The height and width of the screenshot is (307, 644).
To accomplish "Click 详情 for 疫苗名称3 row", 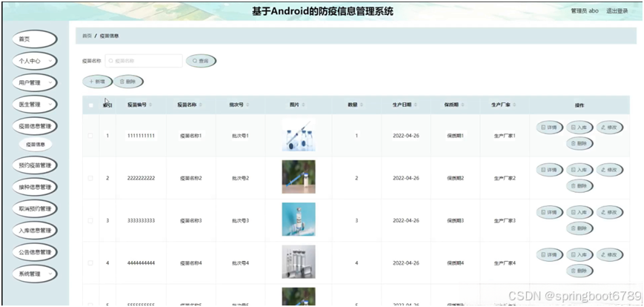I will tap(550, 212).
